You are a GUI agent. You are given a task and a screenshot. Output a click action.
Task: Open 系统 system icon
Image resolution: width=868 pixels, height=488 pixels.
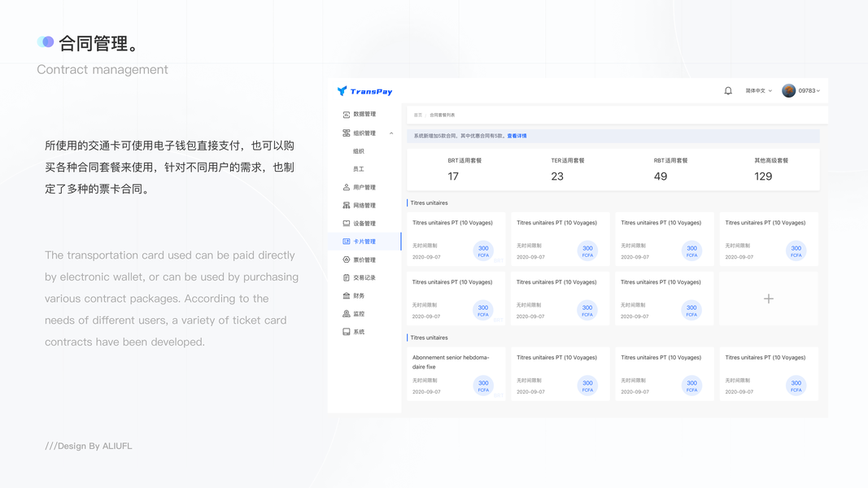[346, 332]
